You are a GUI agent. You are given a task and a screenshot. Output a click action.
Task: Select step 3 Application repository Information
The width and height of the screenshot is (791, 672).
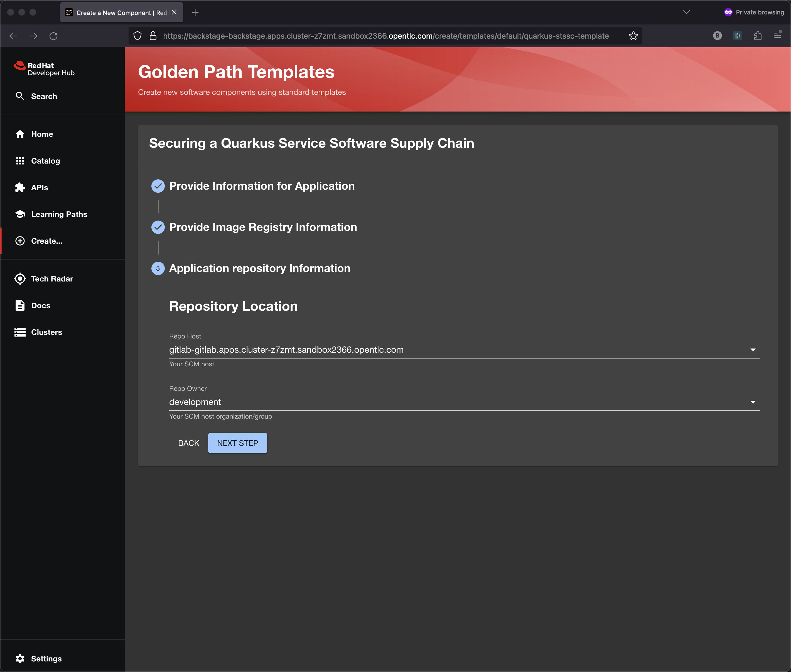coord(259,268)
